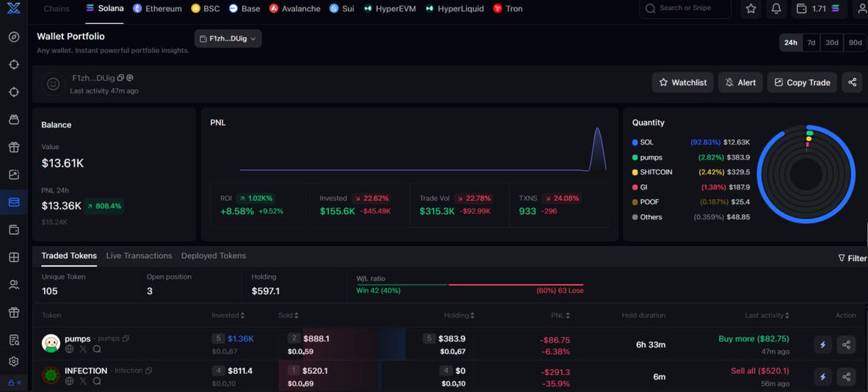Switch to Sui chain
This screenshot has width=868, height=392.
[341, 9]
